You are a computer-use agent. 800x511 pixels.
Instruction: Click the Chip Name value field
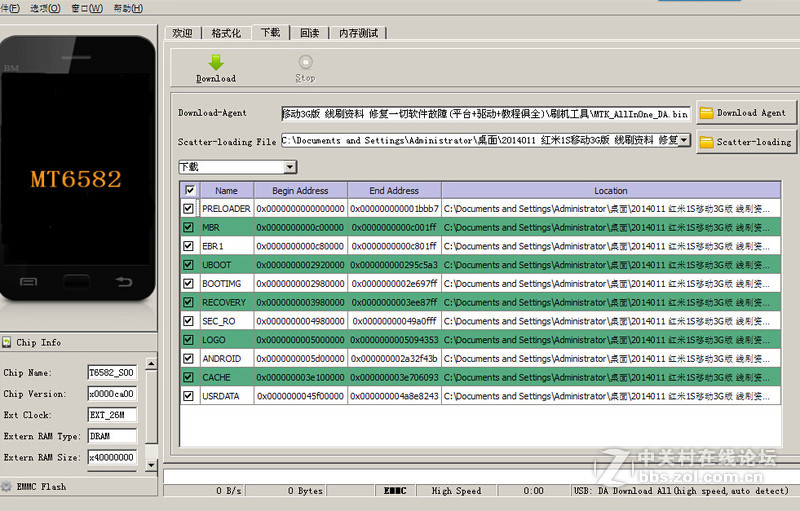112,372
